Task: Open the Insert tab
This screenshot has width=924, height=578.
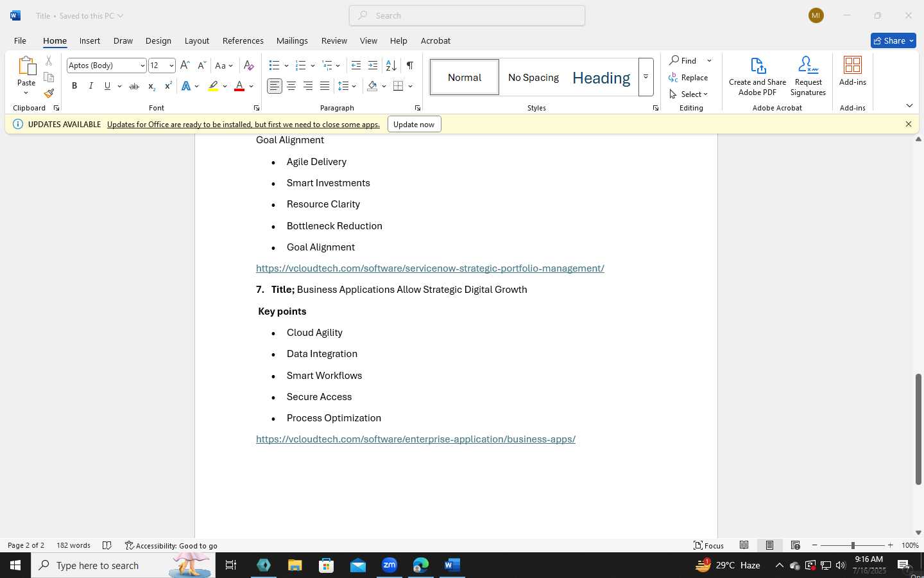Action: point(90,40)
